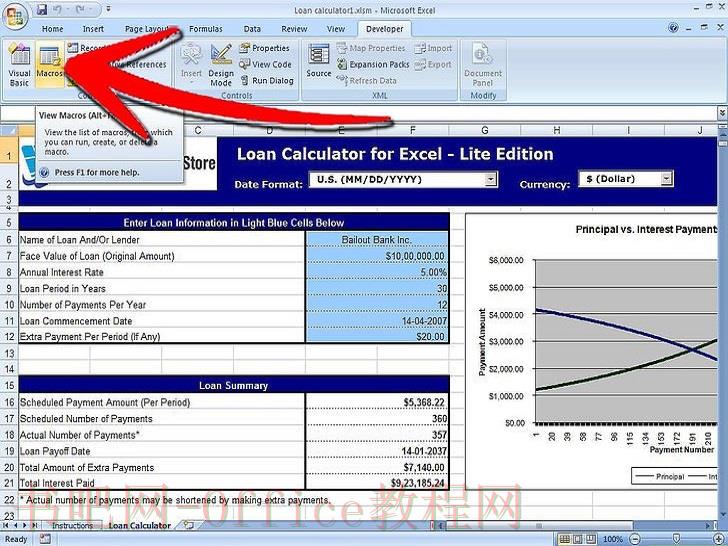Open the Formulas tab
728x546 pixels.
[x=206, y=29]
